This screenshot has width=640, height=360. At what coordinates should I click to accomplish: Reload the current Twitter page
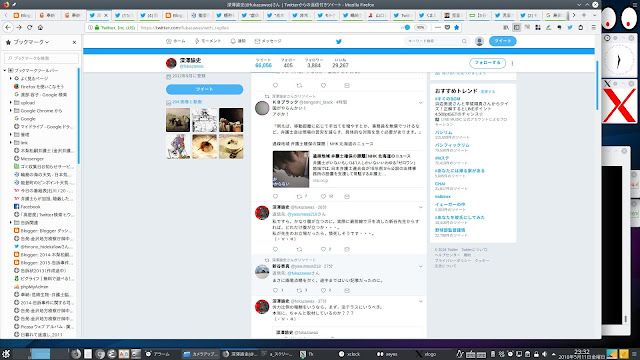[29, 27]
